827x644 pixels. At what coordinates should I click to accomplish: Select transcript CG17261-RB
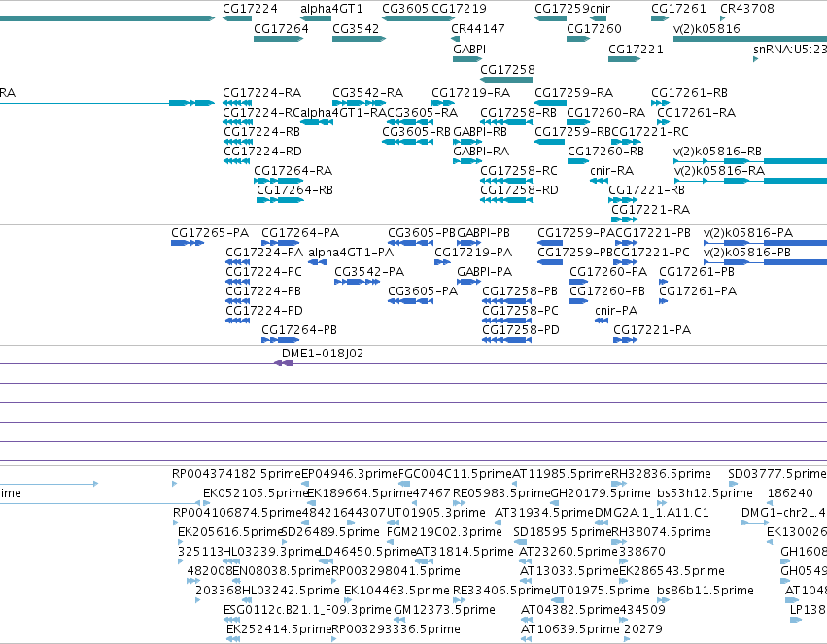660,103
